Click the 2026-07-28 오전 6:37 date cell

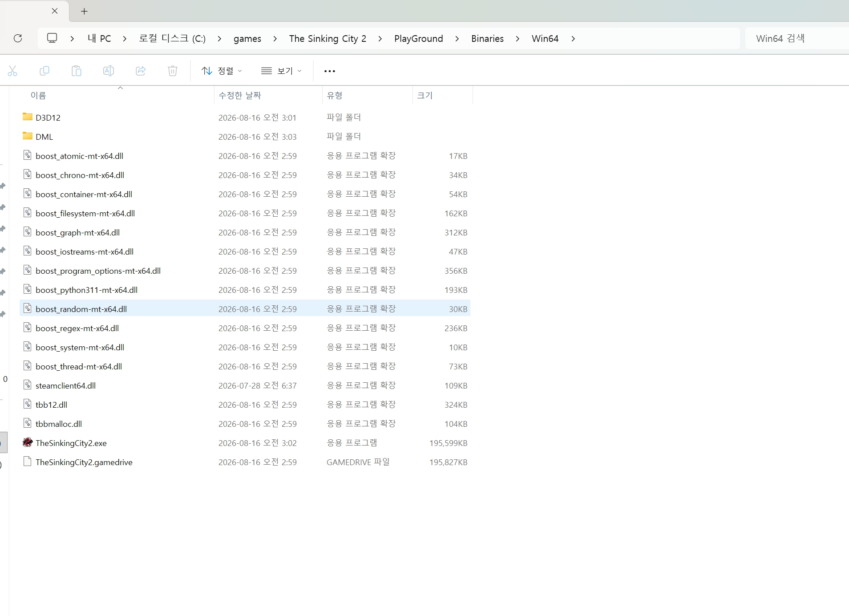coord(258,385)
